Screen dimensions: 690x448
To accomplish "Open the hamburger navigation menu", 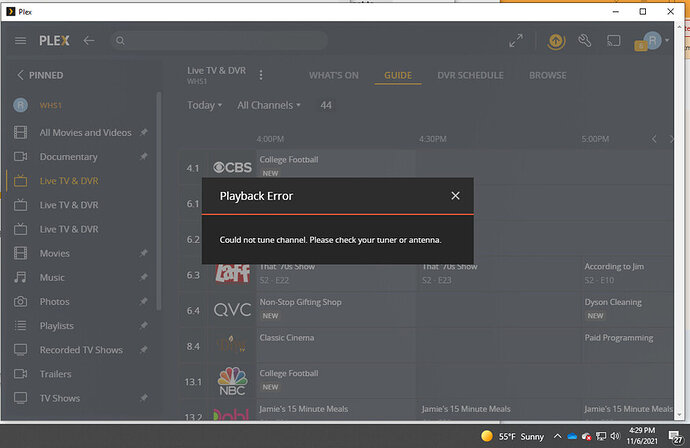I will (x=20, y=41).
